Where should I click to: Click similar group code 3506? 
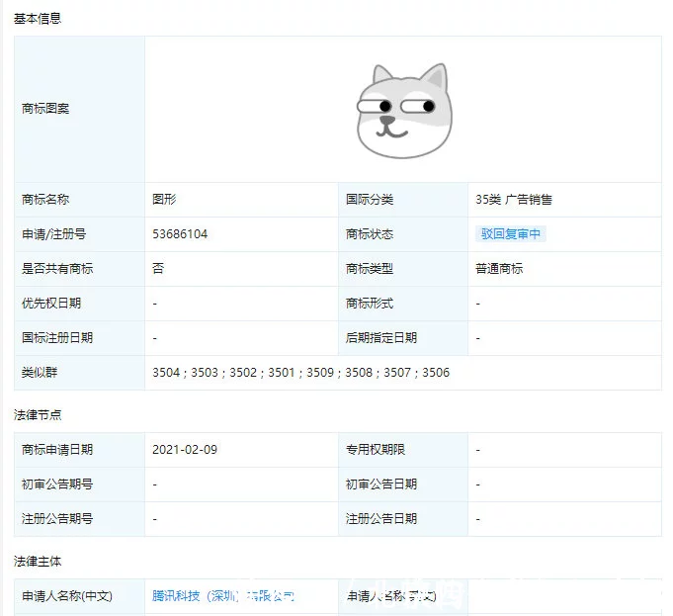(436, 373)
